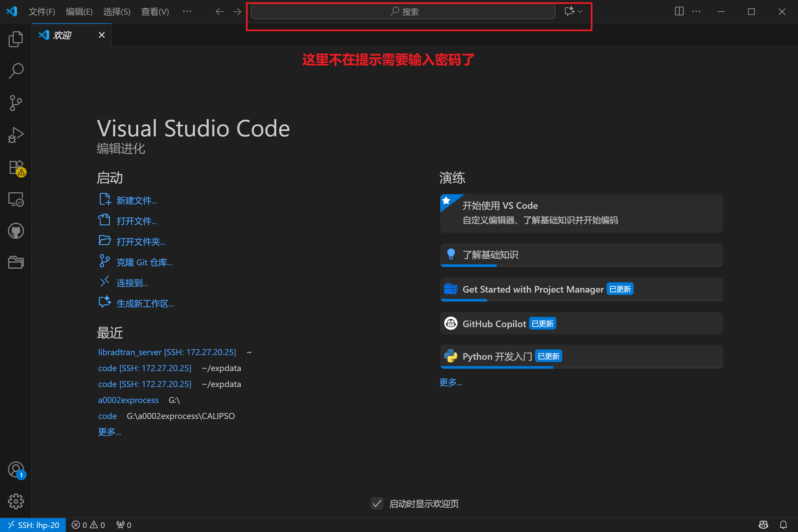Select the 欢迎 editor tab
This screenshot has height=532, width=798.
point(71,35)
